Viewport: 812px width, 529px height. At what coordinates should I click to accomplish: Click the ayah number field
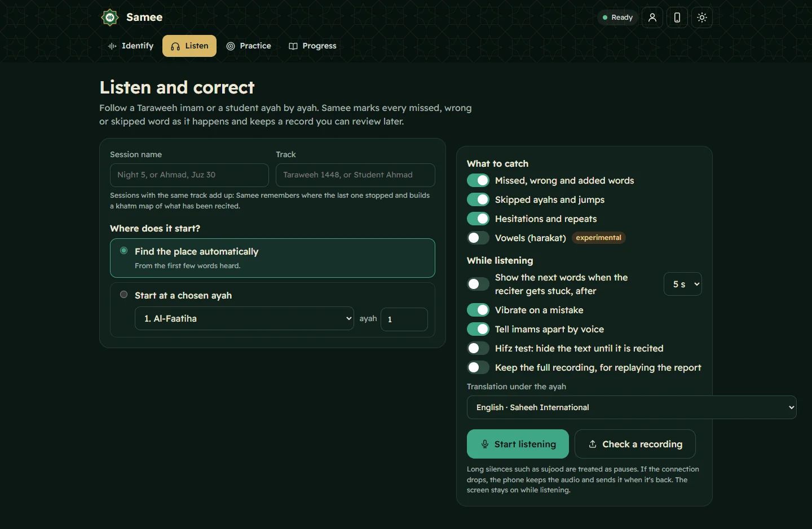coord(404,319)
